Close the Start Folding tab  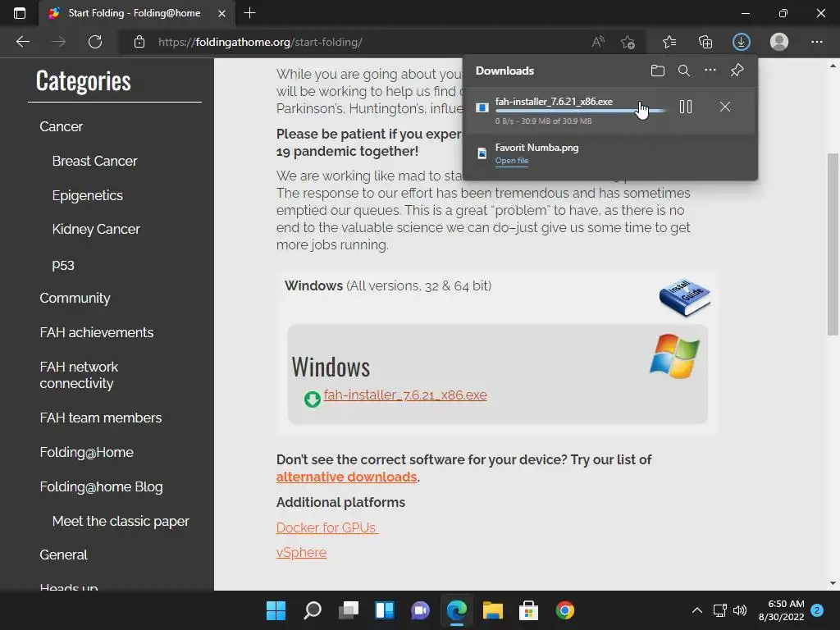(x=221, y=13)
